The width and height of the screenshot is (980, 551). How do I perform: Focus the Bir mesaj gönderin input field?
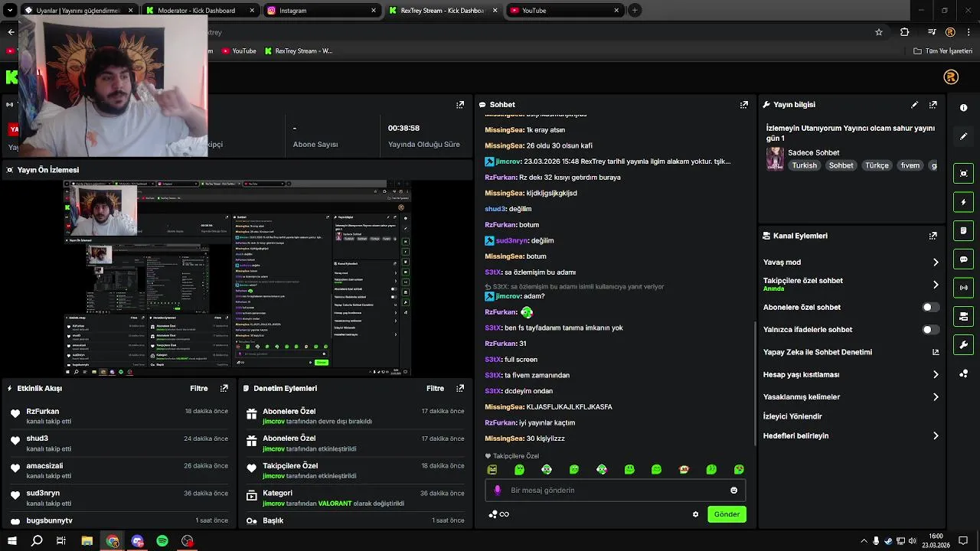(x=616, y=491)
